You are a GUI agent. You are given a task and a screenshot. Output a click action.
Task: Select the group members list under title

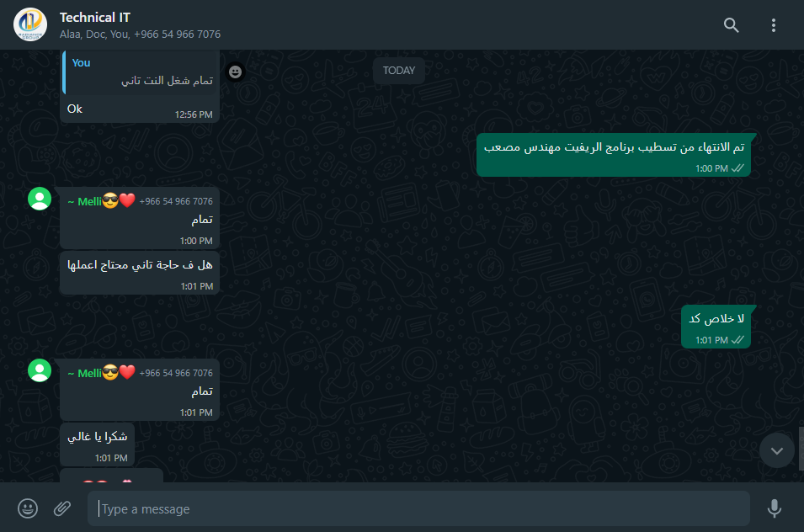(140, 35)
